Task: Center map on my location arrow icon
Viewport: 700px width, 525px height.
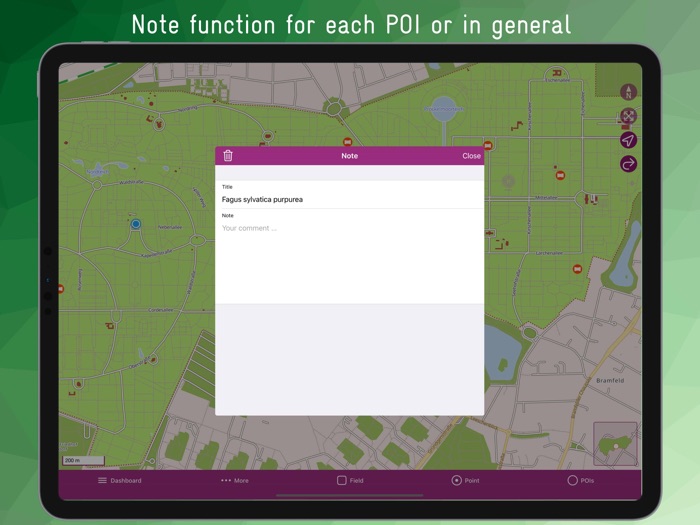Action: click(x=628, y=140)
